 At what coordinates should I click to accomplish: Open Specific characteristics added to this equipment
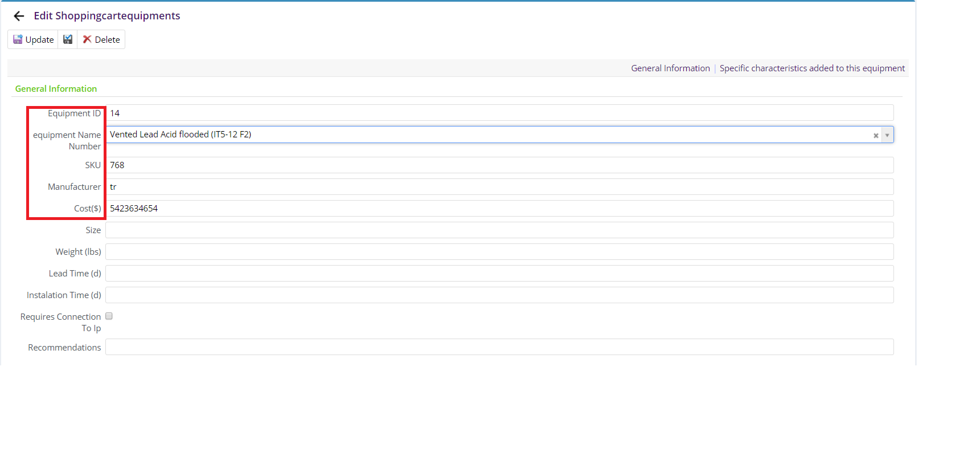[x=812, y=68]
